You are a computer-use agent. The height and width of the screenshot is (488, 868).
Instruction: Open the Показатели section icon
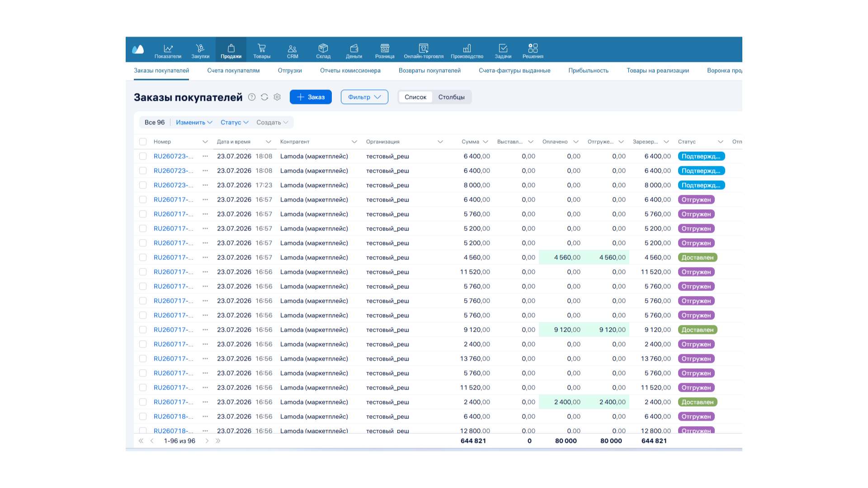pyautogui.click(x=168, y=48)
